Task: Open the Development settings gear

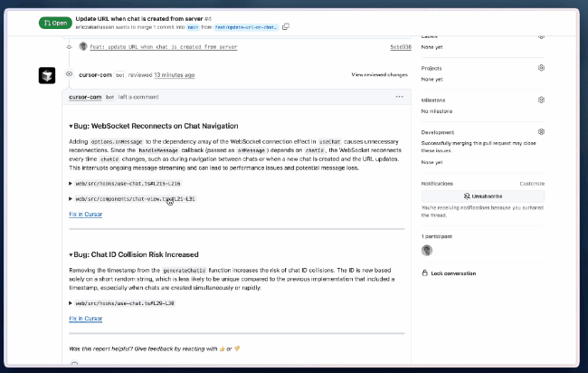Action: click(541, 132)
